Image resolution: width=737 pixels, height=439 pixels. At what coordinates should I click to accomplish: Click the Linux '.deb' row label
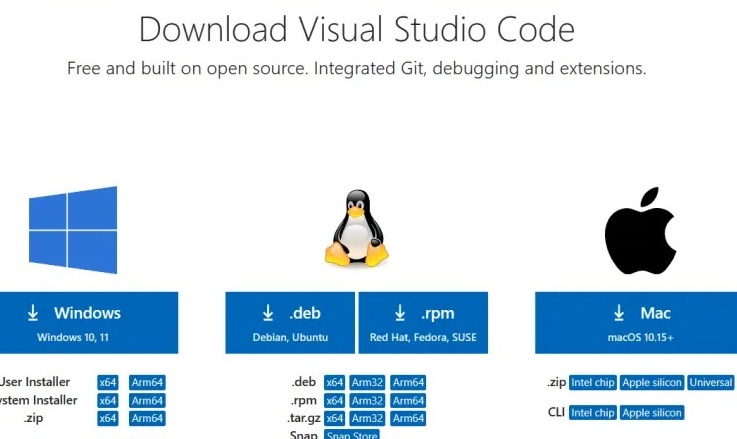(x=304, y=382)
